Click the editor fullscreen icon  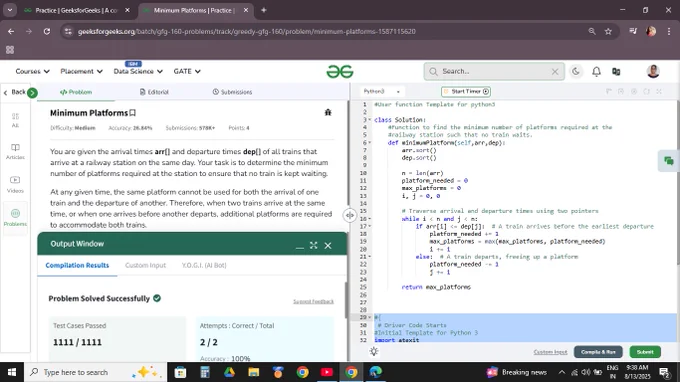tap(659, 91)
